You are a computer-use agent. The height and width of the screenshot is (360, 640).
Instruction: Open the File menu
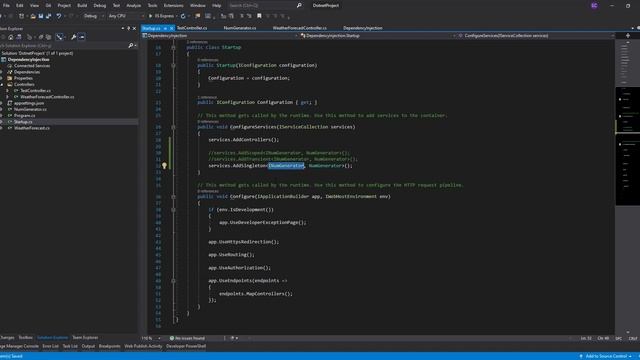(6, 5)
